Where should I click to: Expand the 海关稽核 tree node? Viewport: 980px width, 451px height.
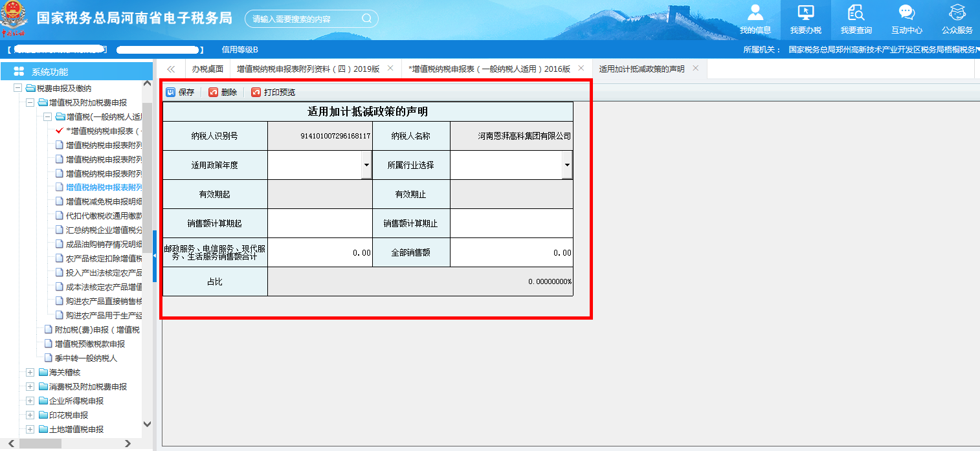coord(30,372)
